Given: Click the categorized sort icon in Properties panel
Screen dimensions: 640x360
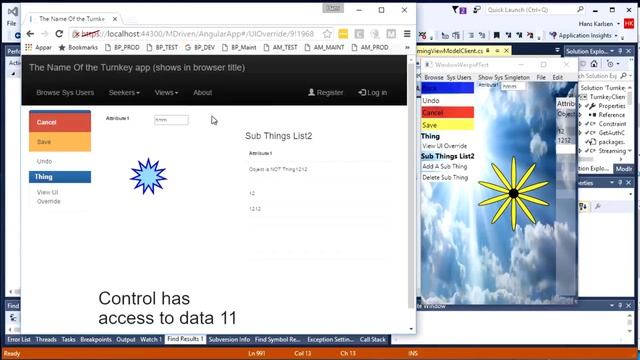Looking at the screenshot, I should click(583, 207).
